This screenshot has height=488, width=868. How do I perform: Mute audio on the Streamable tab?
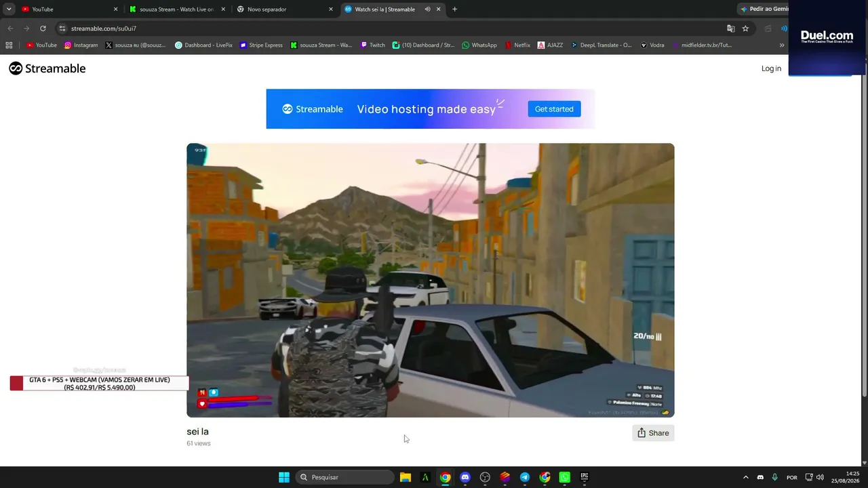click(427, 9)
